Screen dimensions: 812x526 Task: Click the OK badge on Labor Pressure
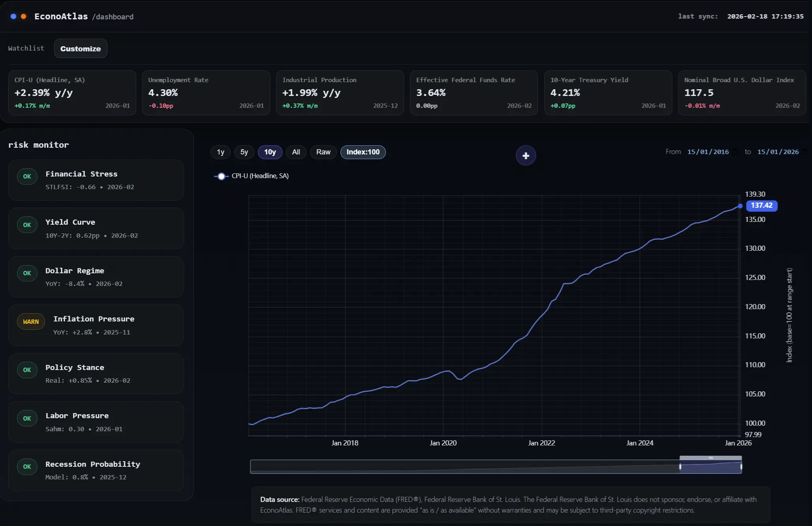click(27, 418)
